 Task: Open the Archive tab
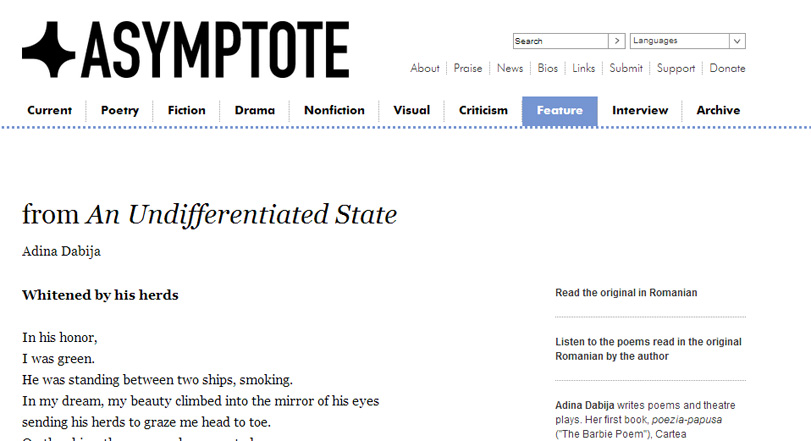[x=718, y=111]
